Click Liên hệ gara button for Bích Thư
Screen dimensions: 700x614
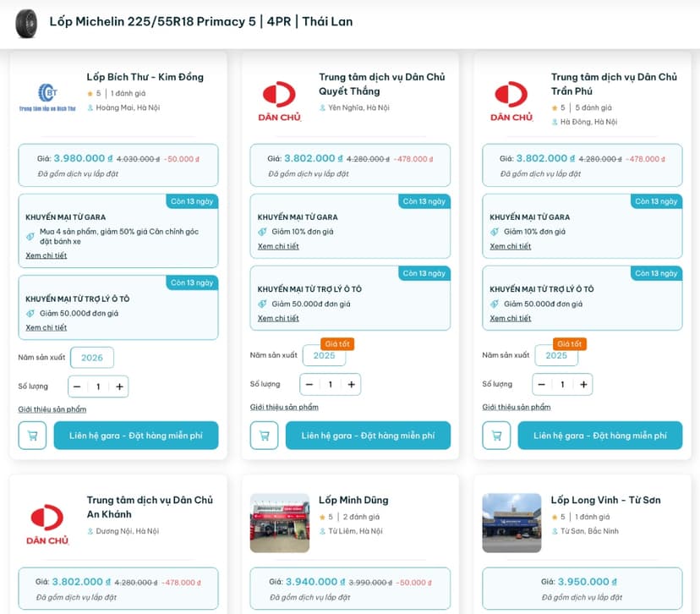(x=136, y=436)
